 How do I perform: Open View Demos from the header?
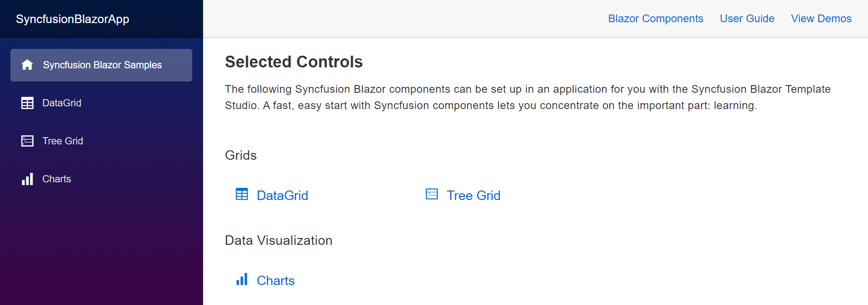[821, 19]
